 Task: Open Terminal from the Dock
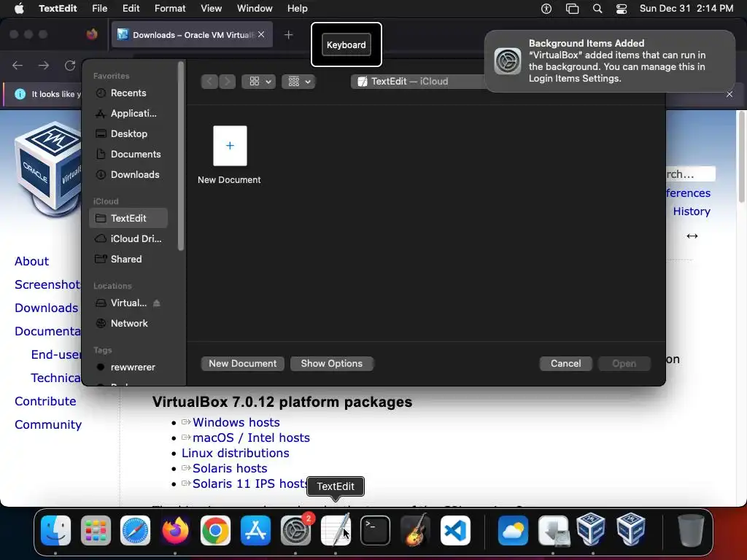click(376, 530)
